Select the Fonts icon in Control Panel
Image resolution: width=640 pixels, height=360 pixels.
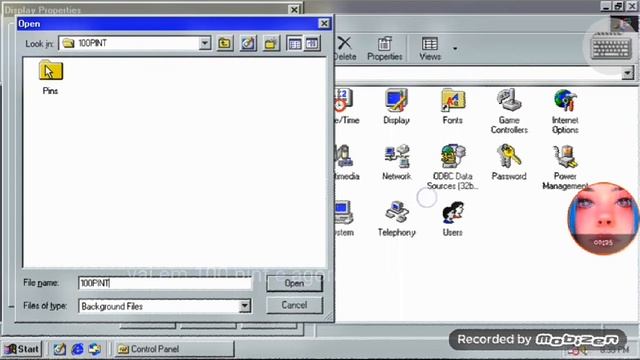[452, 107]
